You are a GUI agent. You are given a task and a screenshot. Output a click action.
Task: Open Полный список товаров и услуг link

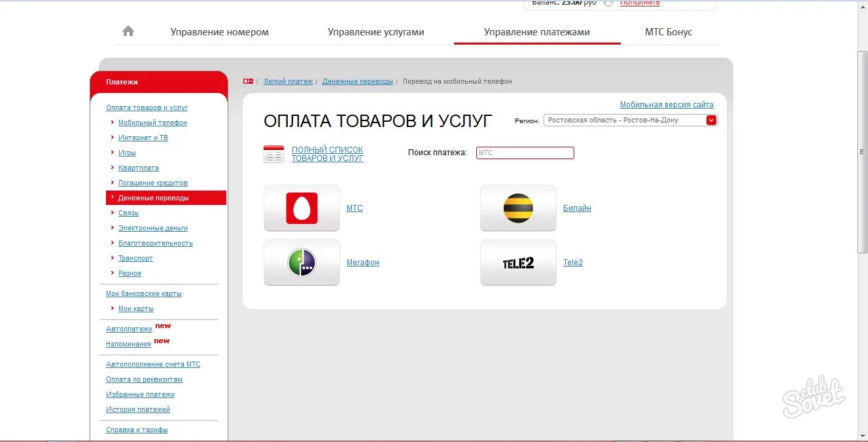point(327,155)
